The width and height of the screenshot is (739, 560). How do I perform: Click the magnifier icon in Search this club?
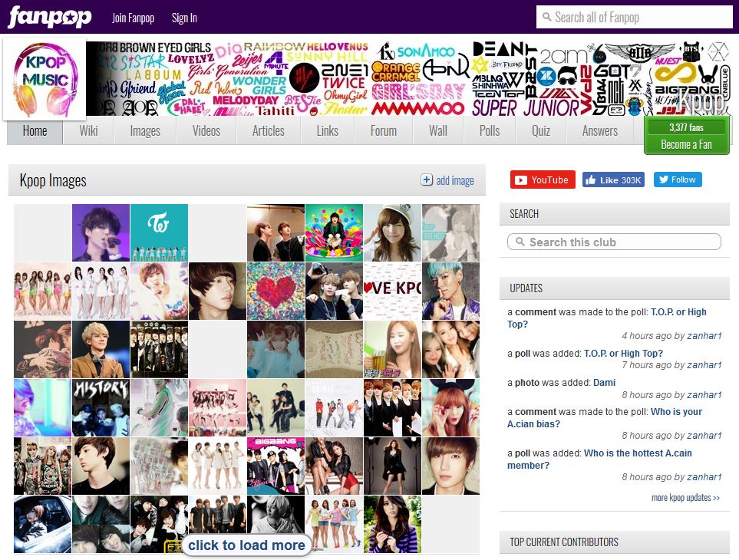[520, 242]
